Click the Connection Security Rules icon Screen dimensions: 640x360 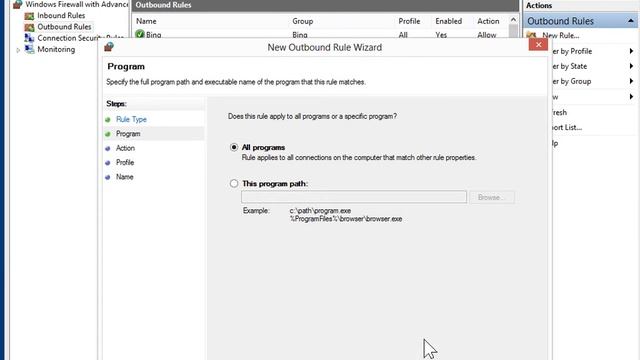click(29, 38)
